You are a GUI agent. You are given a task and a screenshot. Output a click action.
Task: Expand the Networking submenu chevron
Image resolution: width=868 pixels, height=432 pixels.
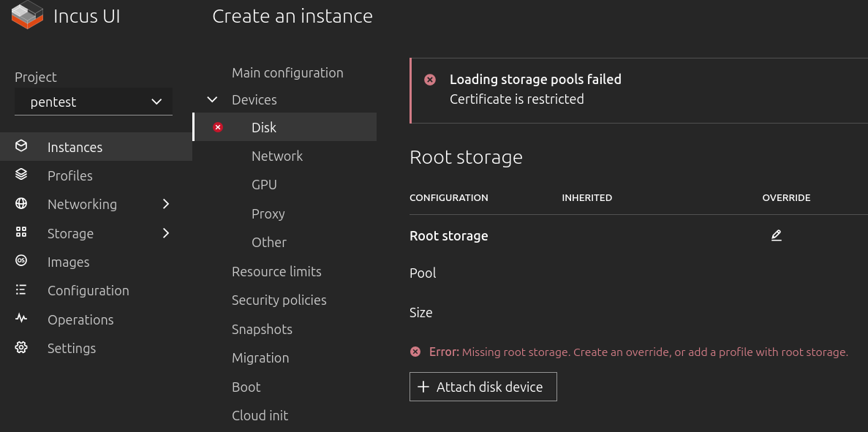(x=166, y=204)
